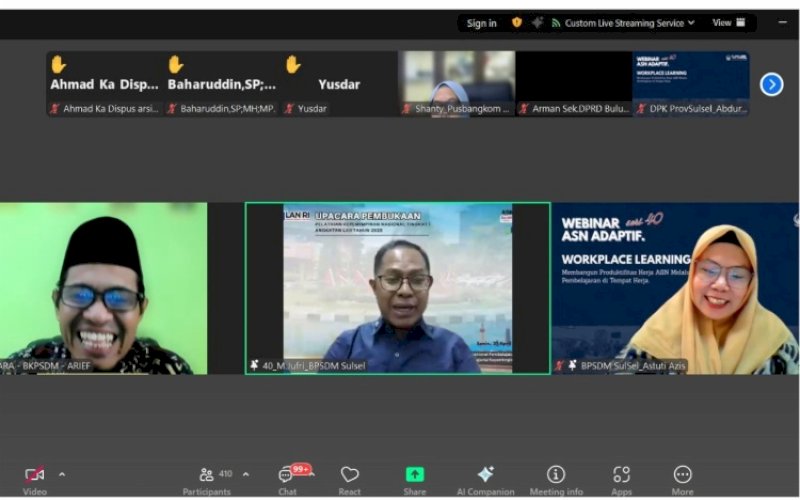Show Meeting info

click(x=556, y=476)
